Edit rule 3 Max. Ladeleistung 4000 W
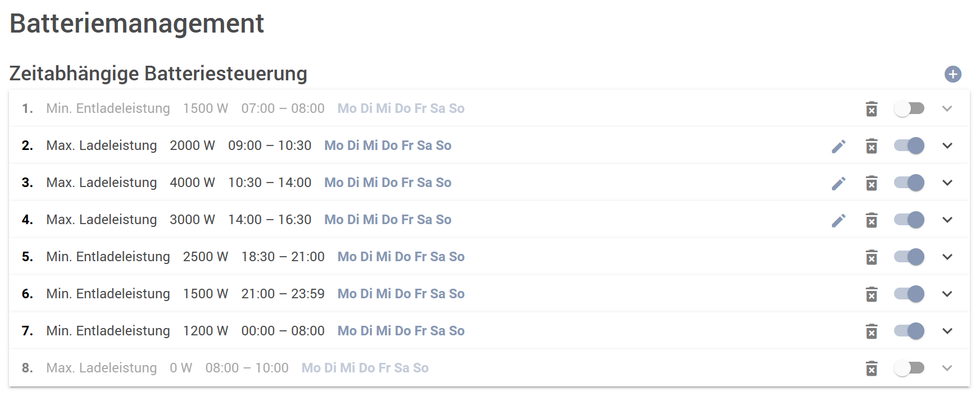 838,183
